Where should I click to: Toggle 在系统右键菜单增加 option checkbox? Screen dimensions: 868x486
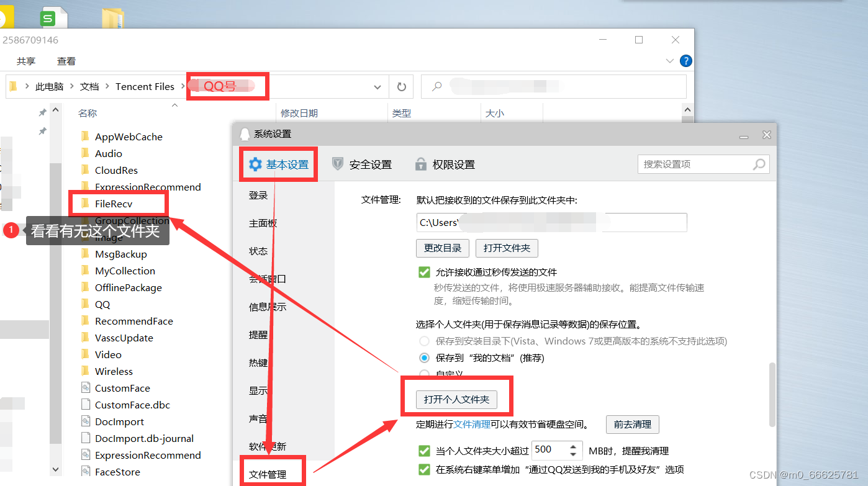coord(424,469)
